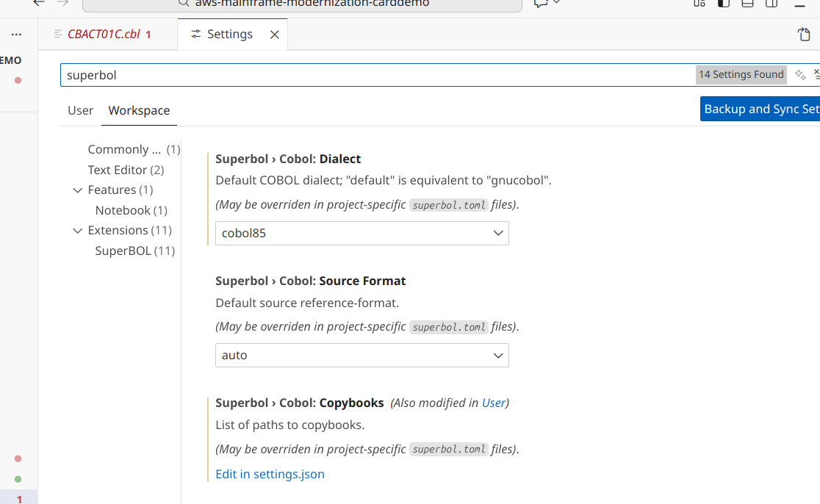The width and height of the screenshot is (820, 504).
Task: Open the command center search box
Action: click(302, 4)
